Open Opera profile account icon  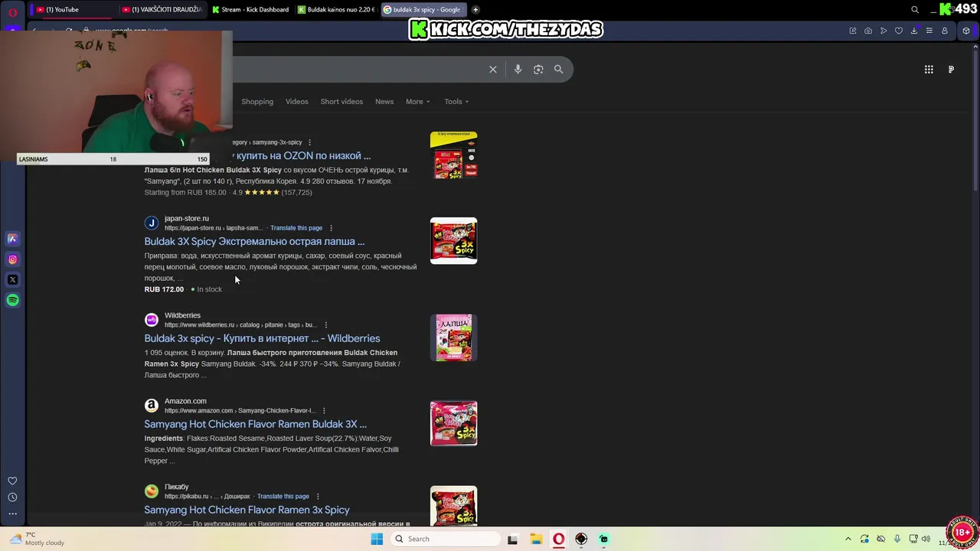pos(945,31)
